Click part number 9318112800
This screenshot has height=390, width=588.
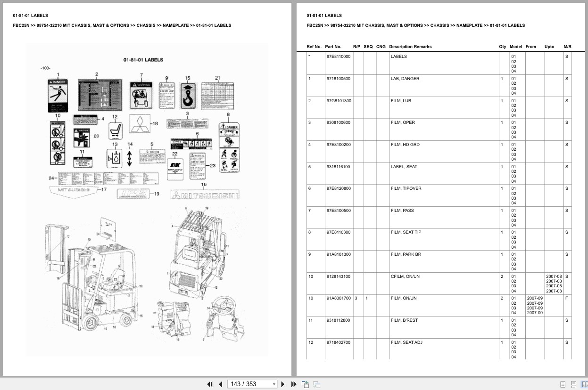point(338,320)
